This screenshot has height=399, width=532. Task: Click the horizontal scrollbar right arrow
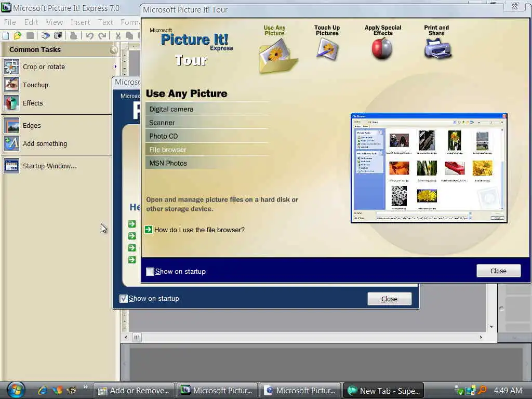point(481,337)
